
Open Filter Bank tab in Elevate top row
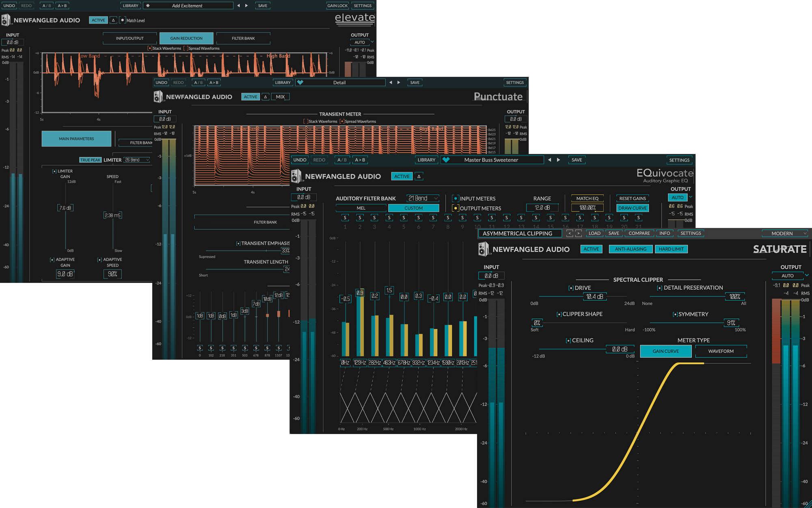coord(243,38)
